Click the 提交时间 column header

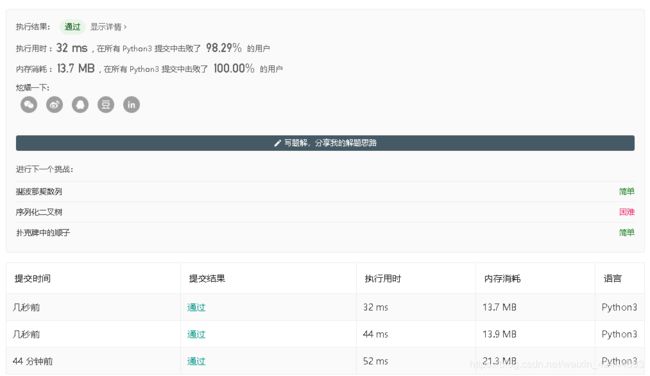click(32, 279)
